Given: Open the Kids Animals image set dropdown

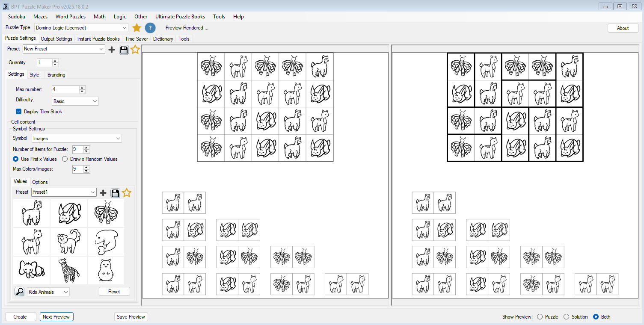Looking at the screenshot, I should [x=48, y=292].
